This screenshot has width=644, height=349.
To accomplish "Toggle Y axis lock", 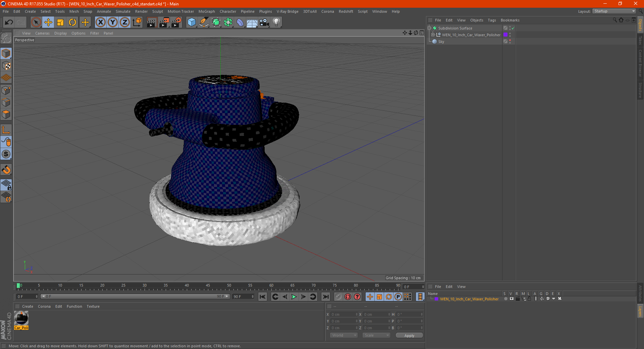I will click(x=113, y=22).
